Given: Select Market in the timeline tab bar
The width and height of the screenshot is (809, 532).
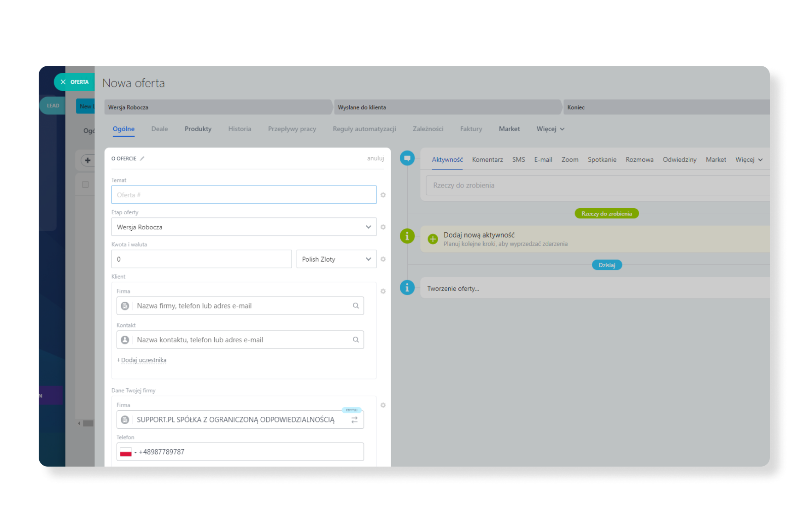Looking at the screenshot, I should point(715,160).
